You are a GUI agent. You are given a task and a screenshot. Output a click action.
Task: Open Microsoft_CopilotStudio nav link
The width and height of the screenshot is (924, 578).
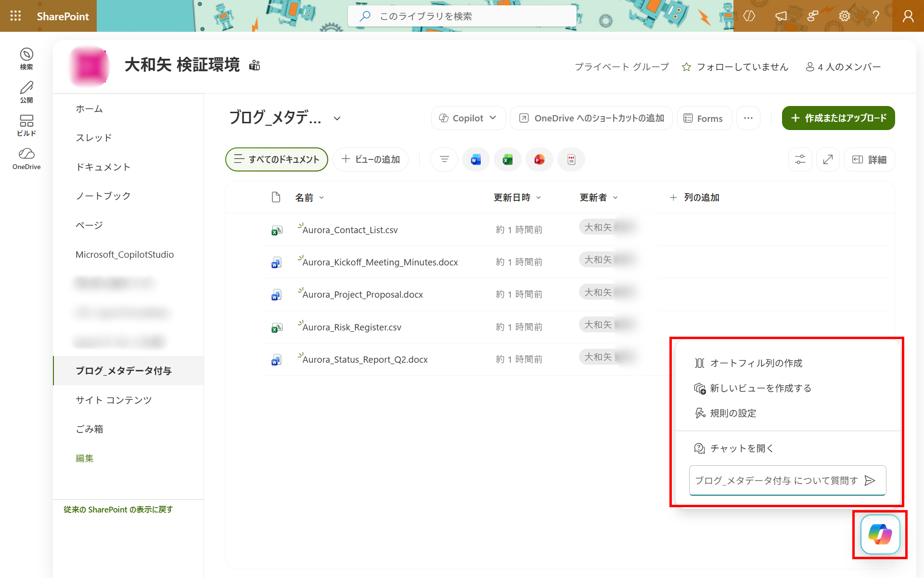[x=125, y=254]
